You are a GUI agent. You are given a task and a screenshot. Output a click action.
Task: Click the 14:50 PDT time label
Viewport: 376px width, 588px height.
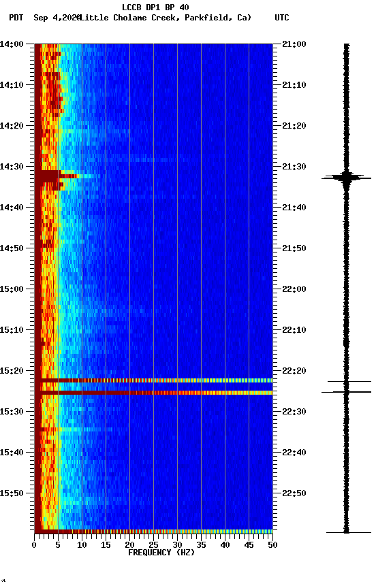pos(12,248)
